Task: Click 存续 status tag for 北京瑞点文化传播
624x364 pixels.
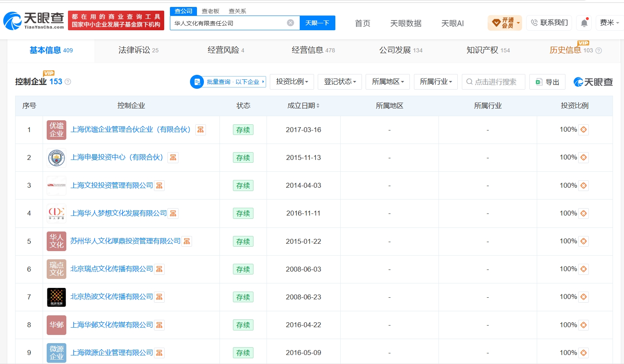Action: 243,269
